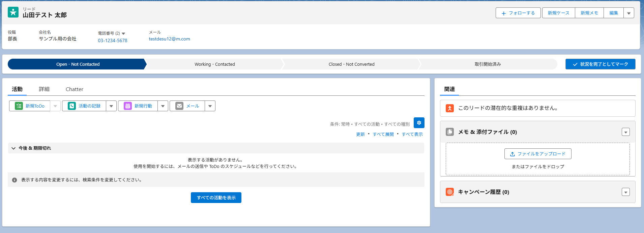
Task: Click the メール action button label
Action: [193, 106]
